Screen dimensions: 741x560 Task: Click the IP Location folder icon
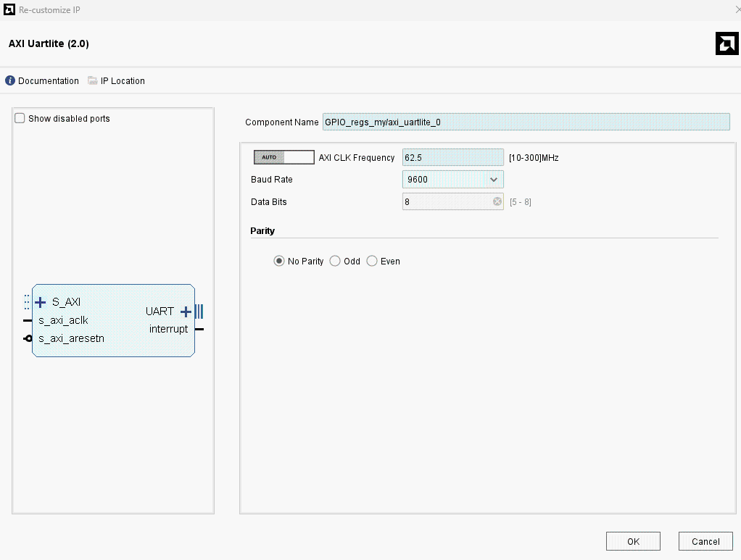click(93, 80)
